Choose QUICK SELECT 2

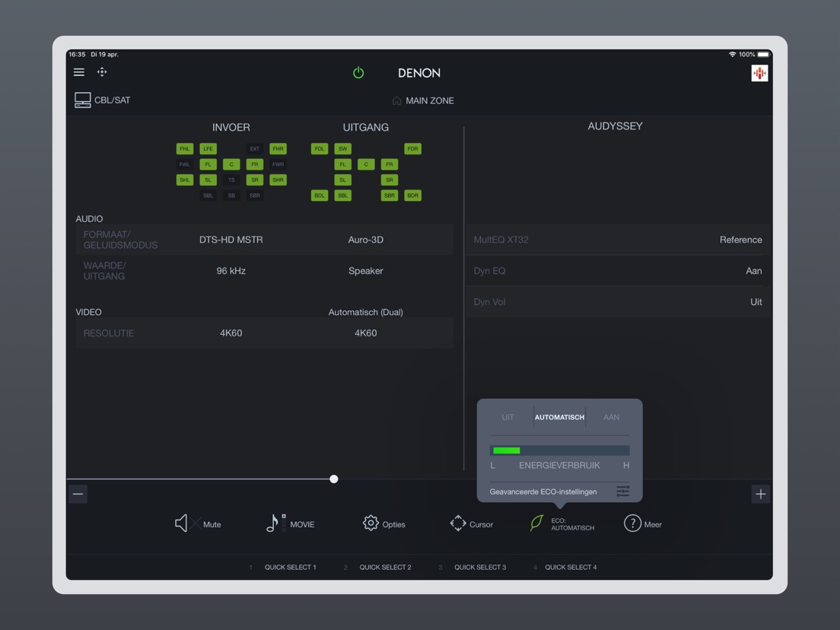pyautogui.click(x=385, y=567)
